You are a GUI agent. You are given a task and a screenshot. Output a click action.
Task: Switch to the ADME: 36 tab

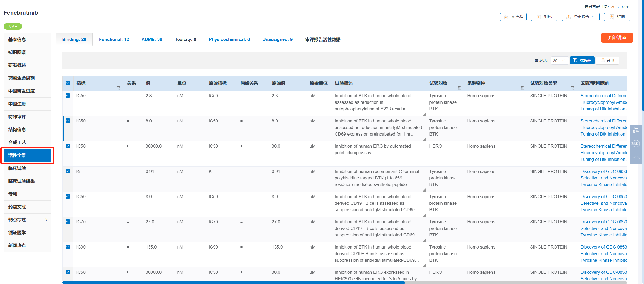click(x=152, y=39)
